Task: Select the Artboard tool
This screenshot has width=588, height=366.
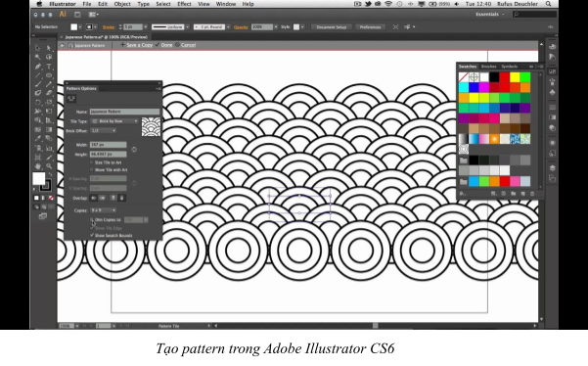Action: coord(37,157)
